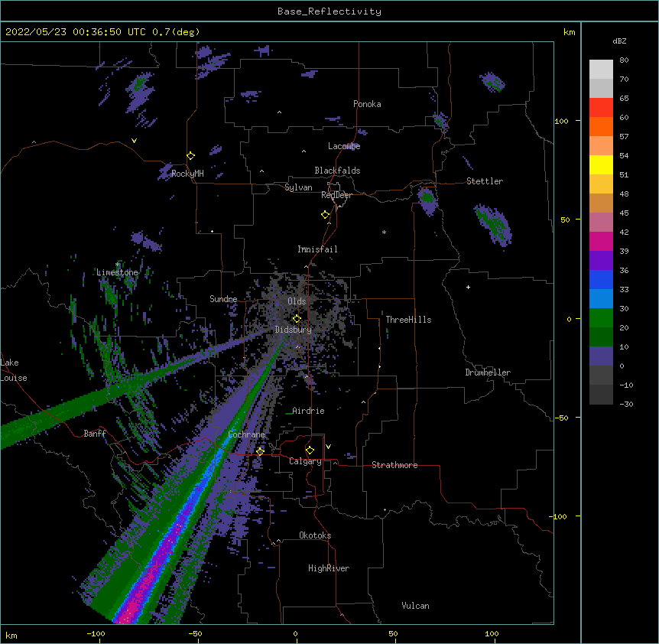Click the yellow V marker near Calgary

(x=328, y=447)
